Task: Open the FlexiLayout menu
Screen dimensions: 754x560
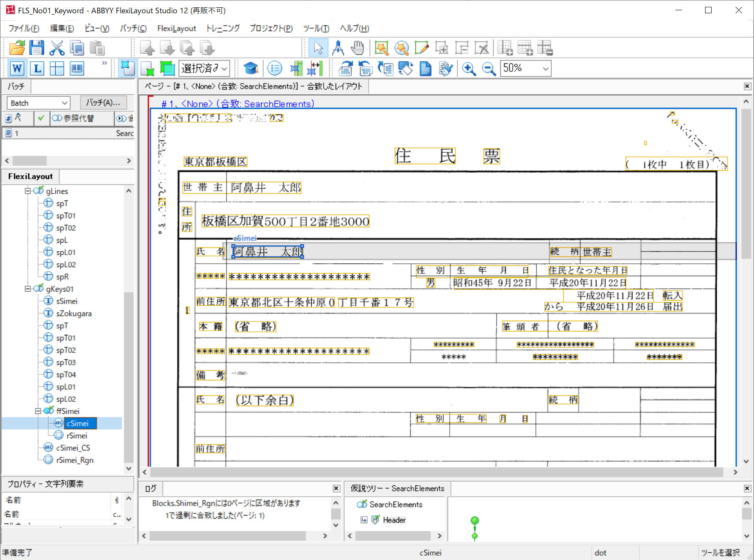Action: pos(177,28)
